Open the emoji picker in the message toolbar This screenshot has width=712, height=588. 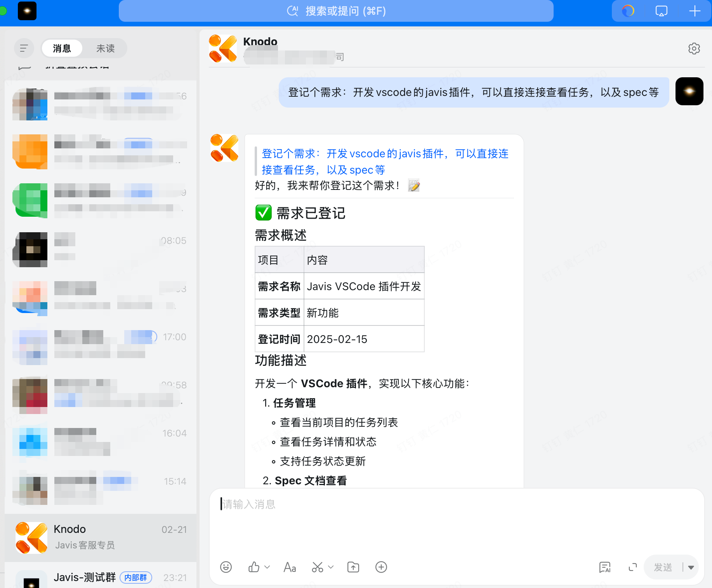tap(226, 567)
